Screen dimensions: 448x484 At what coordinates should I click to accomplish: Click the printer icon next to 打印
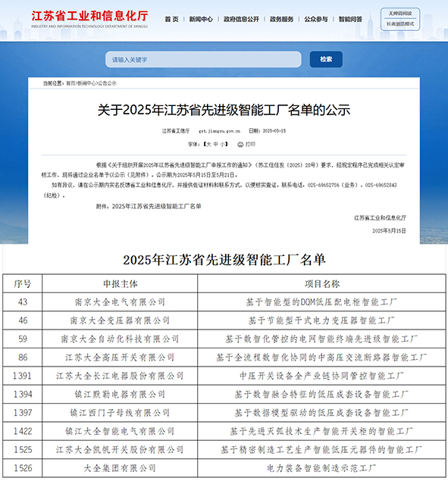point(240,145)
